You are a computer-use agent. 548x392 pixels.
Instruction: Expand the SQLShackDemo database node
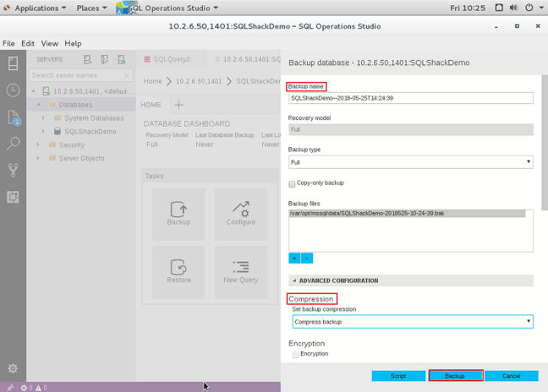43,131
